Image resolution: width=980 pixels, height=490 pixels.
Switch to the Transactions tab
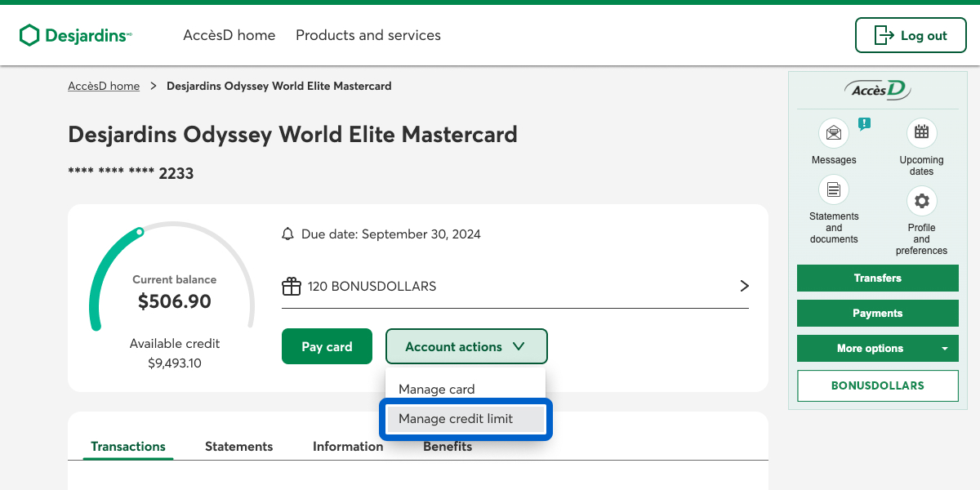click(x=128, y=446)
